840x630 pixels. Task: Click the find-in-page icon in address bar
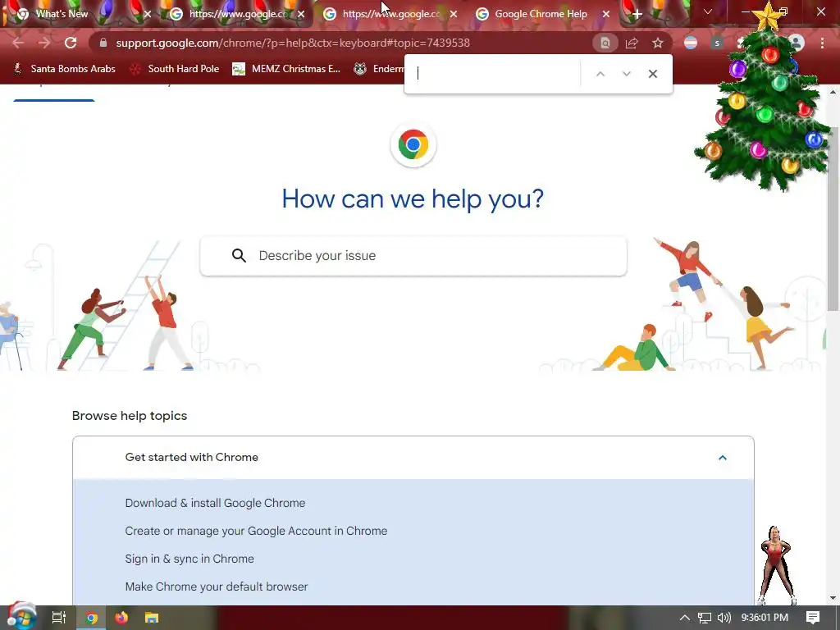coord(605,43)
